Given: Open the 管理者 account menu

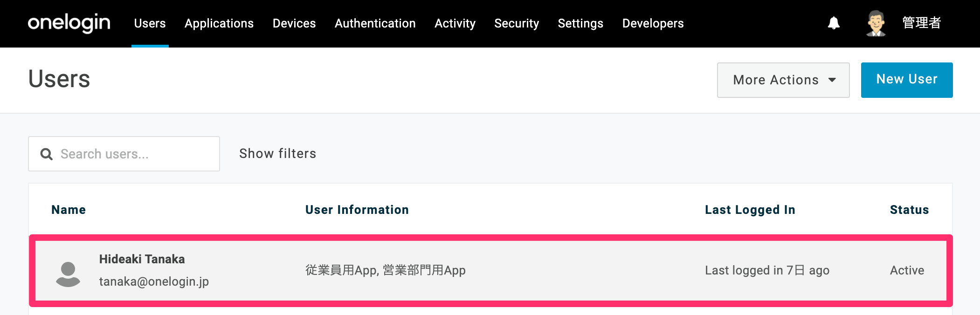Looking at the screenshot, I should 921,23.
